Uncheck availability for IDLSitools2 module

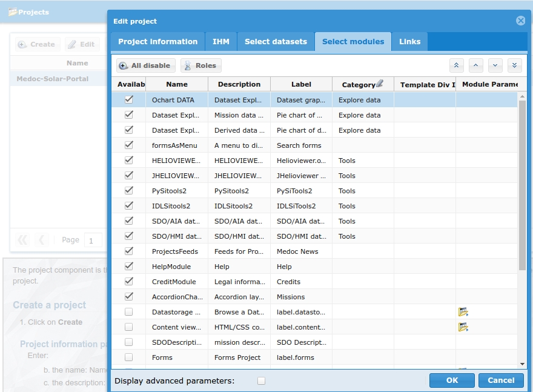pyautogui.click(x=129, y=205)
